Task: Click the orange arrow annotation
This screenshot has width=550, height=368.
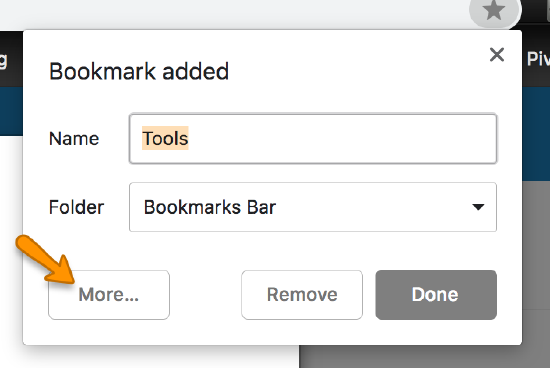Action: coord(46,259)
